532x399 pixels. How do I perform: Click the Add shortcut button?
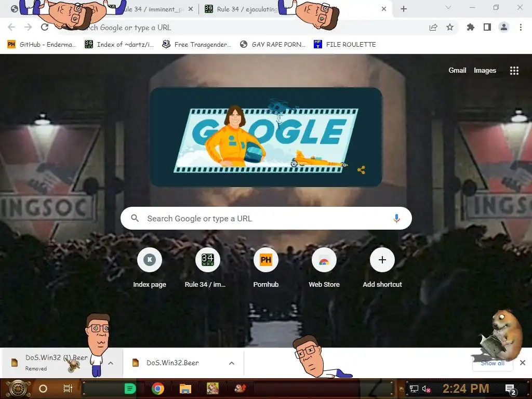[x=382, y=268]
